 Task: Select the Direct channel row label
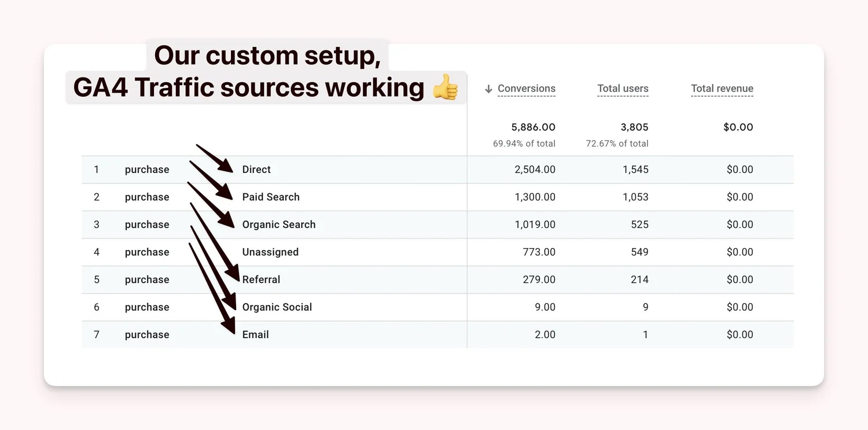(x=256, y=170)
